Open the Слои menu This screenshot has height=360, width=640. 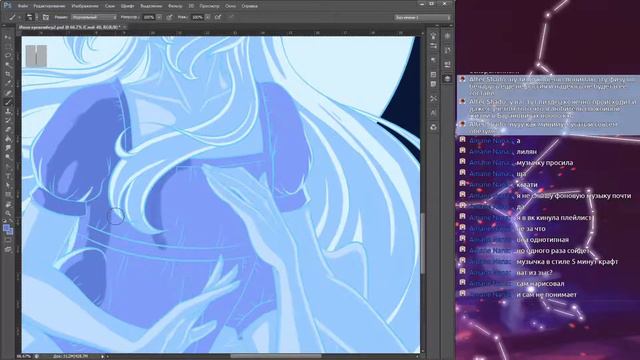[110, 6]
